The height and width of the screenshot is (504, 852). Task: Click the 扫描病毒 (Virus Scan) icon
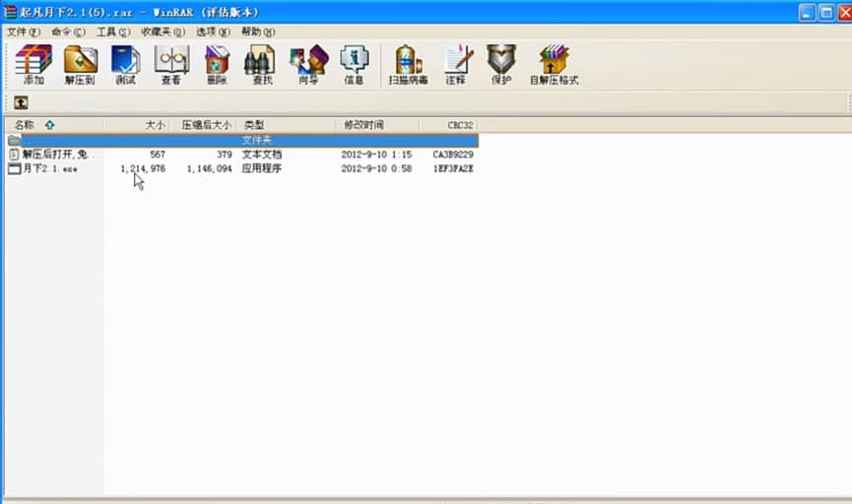(x=408, y=64)
